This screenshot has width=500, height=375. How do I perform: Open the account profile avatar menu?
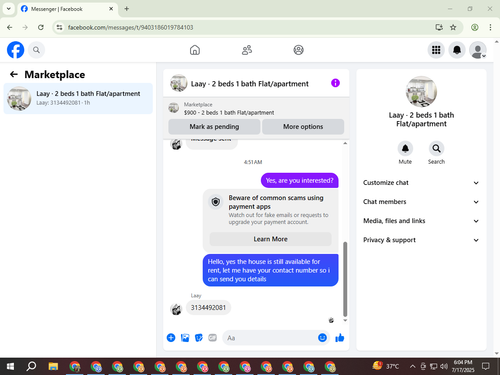(478, 50)
